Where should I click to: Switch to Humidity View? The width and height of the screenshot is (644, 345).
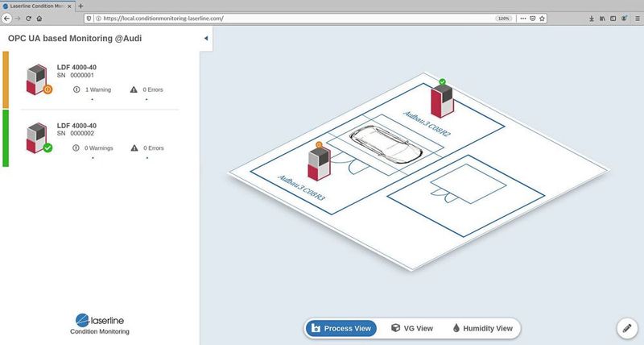click(482, 329)
